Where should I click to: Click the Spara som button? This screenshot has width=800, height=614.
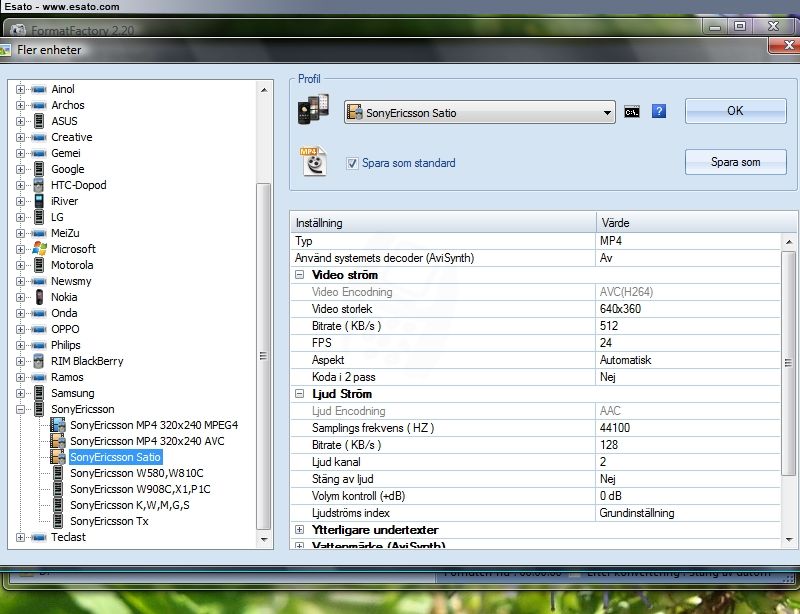coord(735,162)
